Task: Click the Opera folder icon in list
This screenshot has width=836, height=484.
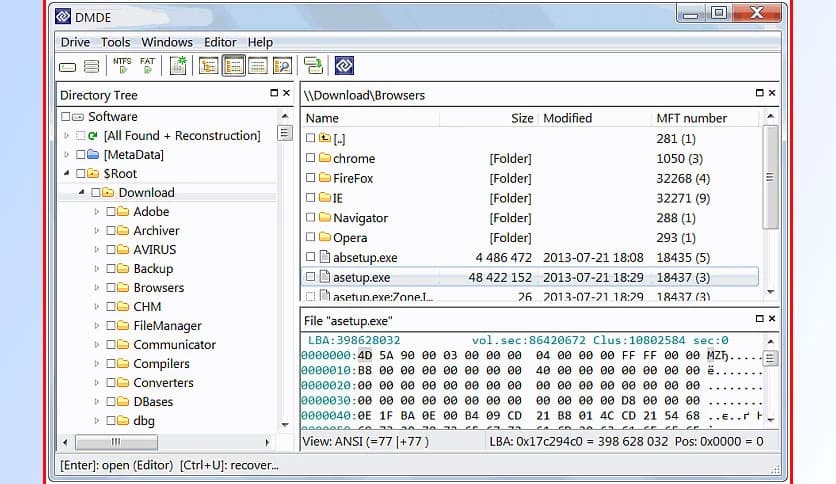Action: (x=325, y=237)
